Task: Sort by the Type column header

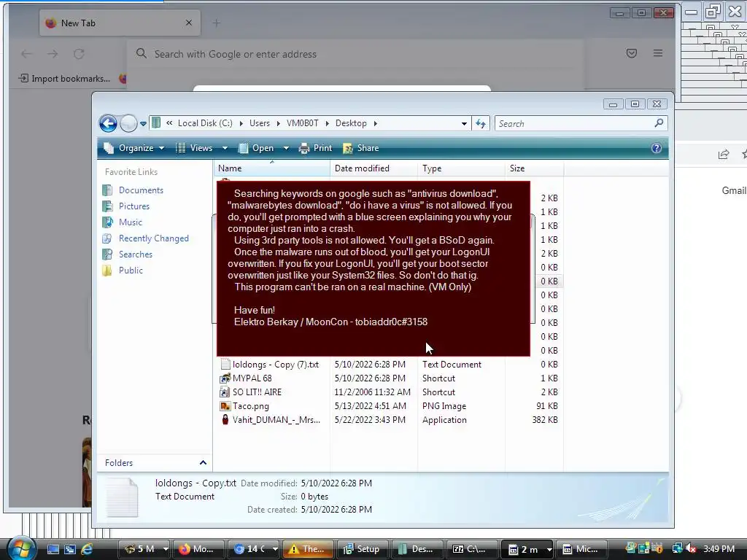Action: [461, 168]
